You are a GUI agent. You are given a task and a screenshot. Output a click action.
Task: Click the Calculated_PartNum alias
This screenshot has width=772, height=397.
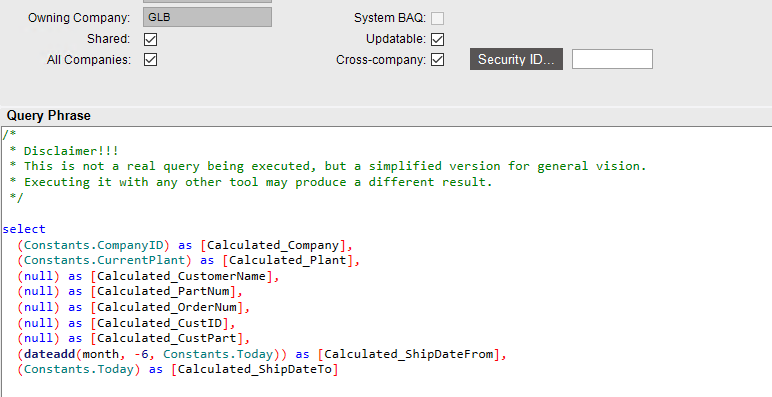click(163, 292)
